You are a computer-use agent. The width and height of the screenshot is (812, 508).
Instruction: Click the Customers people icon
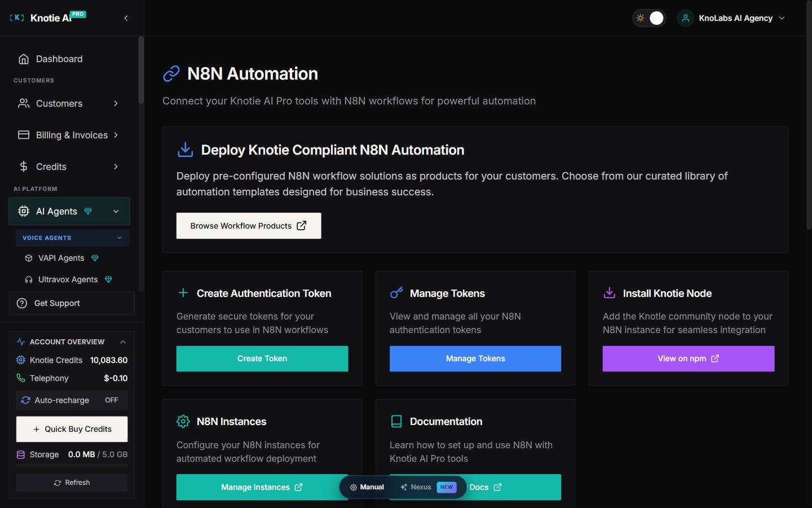tap(23, 103)
